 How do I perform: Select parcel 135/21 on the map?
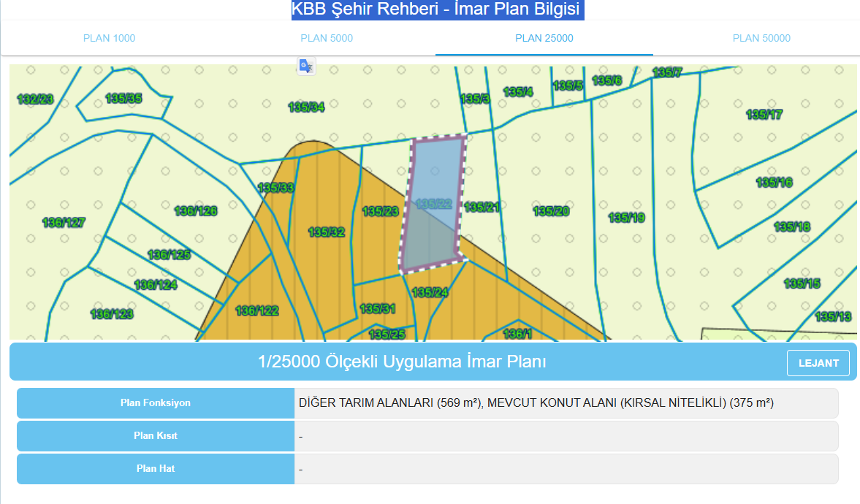tap(482, 207)
